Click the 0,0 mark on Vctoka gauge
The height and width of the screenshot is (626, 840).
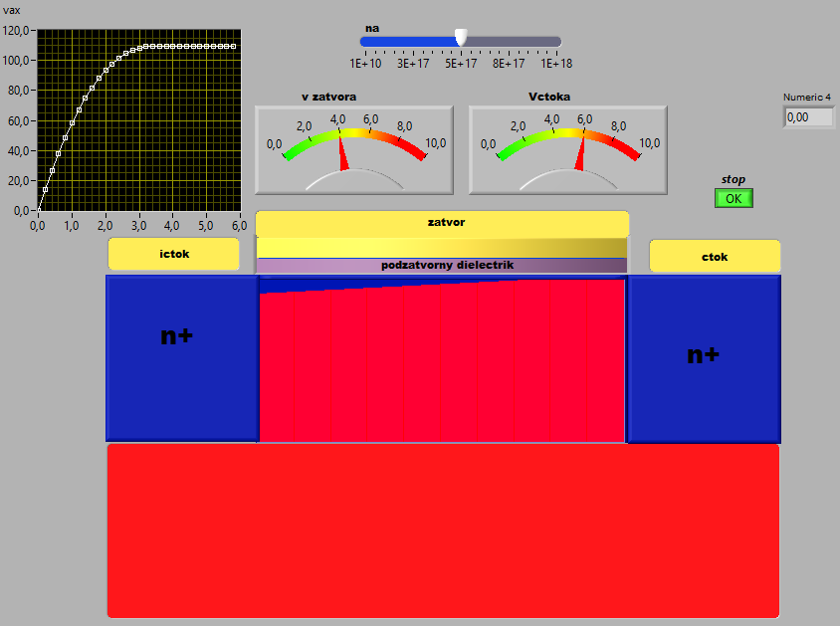pyautogui.click(x=488, y=144)
